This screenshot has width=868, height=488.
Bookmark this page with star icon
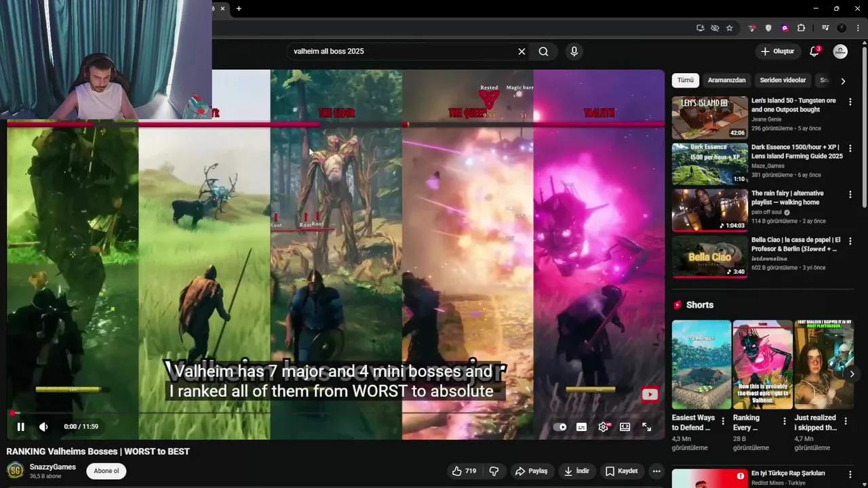click(730, 28)
